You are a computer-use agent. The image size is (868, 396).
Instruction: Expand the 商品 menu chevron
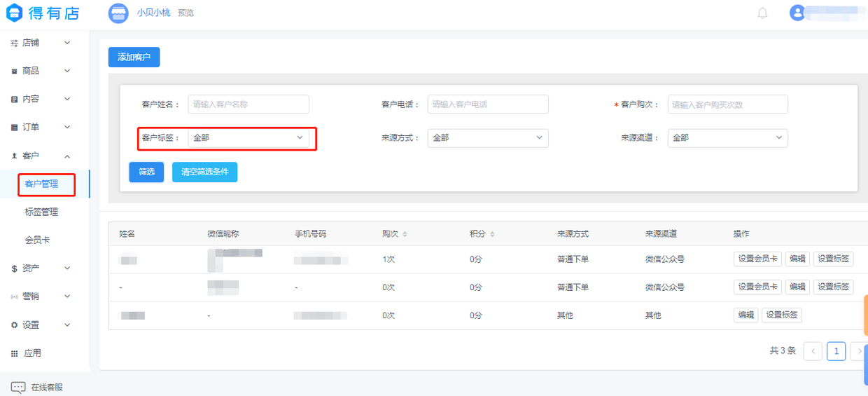point(67,71)
